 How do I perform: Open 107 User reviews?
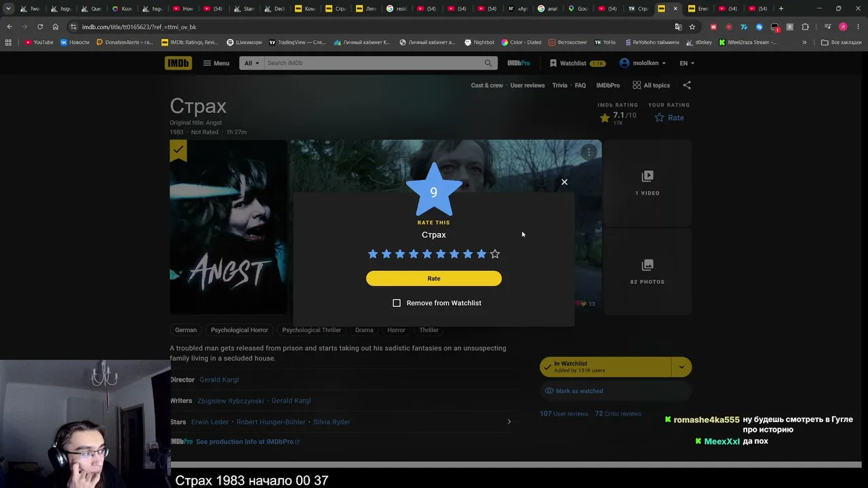pyautogui.click(x=564, y=413)
